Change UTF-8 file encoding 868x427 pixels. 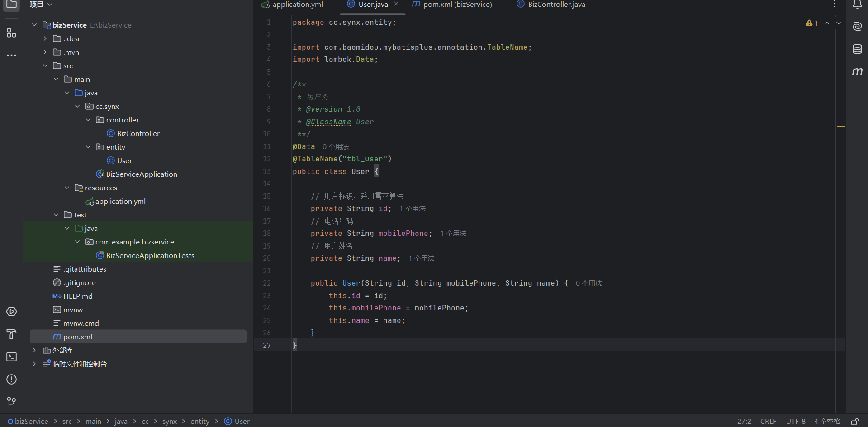point(796,422)
